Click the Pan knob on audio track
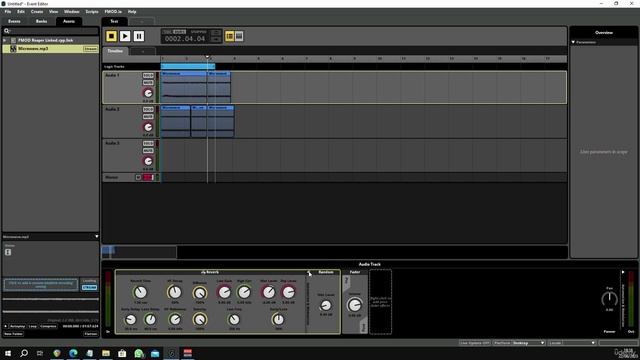Viewport: 640px width, 360px height. pos(609,299)
